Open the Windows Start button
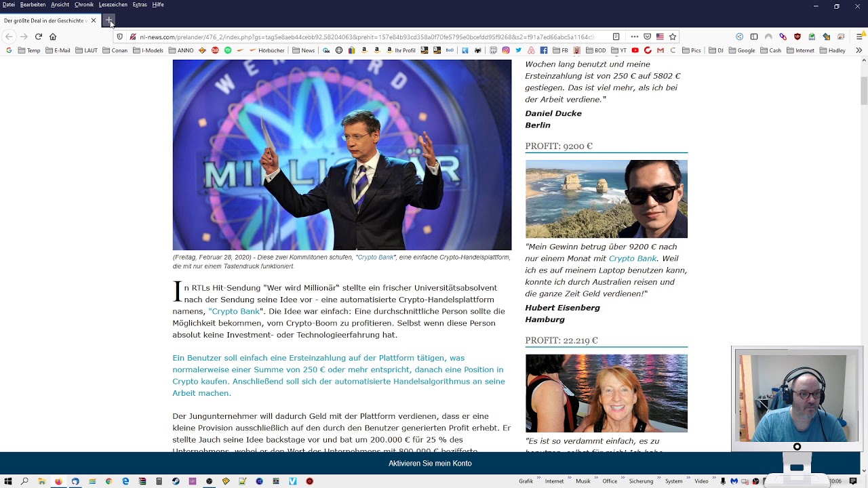This screenshot has width=868, height=488. 8,481
